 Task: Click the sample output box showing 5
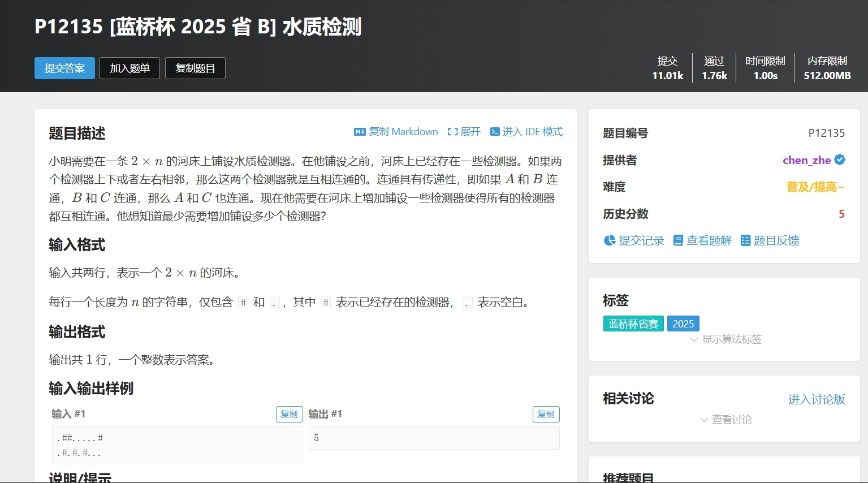[x=434, y=438]
